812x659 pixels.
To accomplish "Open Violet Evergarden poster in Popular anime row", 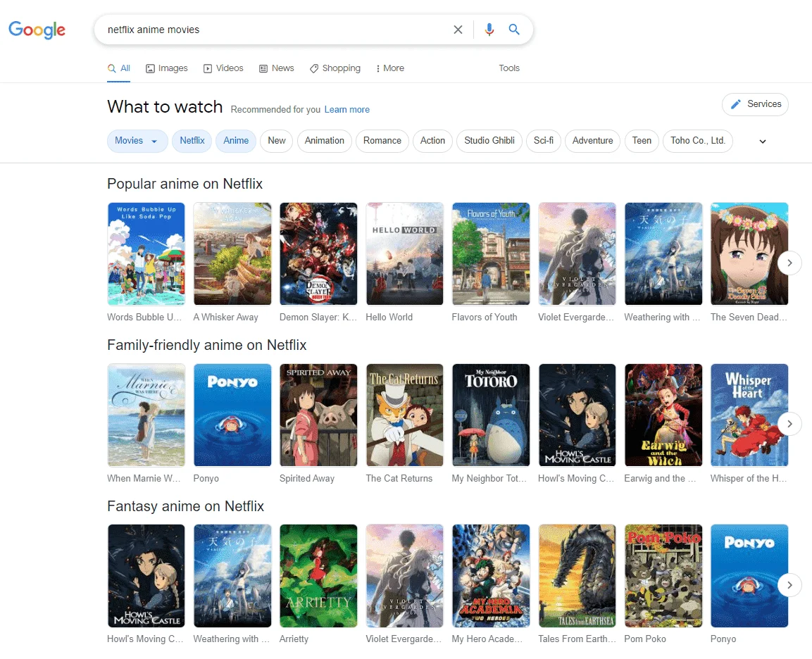I will [x=577, y=253].
